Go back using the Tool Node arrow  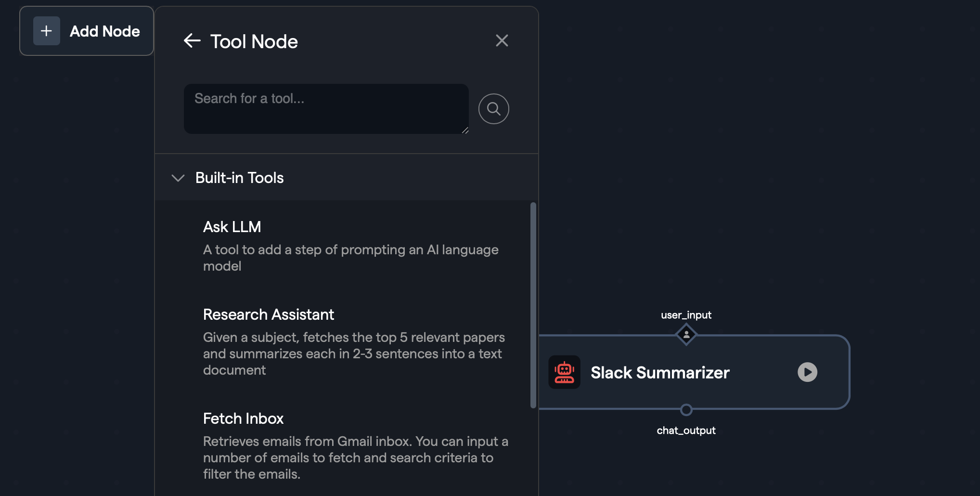click(x=192, y=41)
